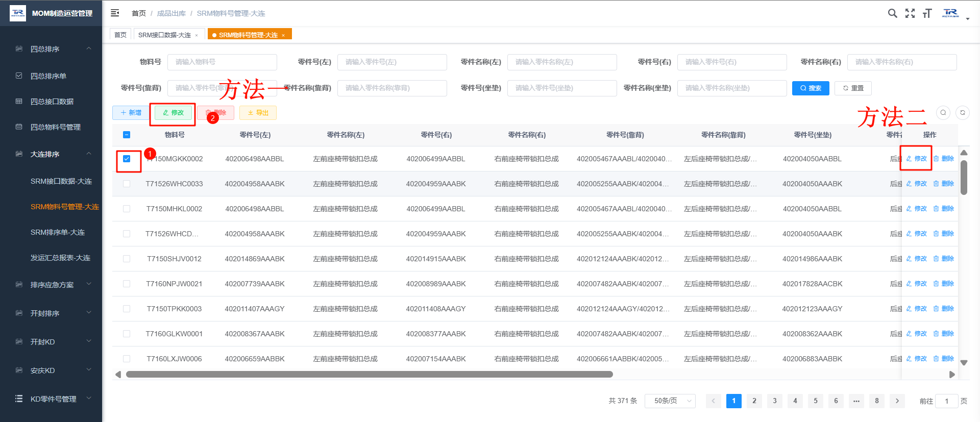Collapse the sidebar with the hamburger icon
The height and width of the screenshot is (422, 980).
point(115,13)
